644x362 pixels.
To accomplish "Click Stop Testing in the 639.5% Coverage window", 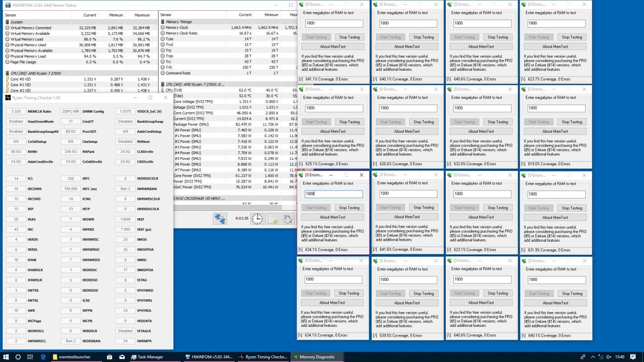I will pyautogui.click(x=423, y=293).
